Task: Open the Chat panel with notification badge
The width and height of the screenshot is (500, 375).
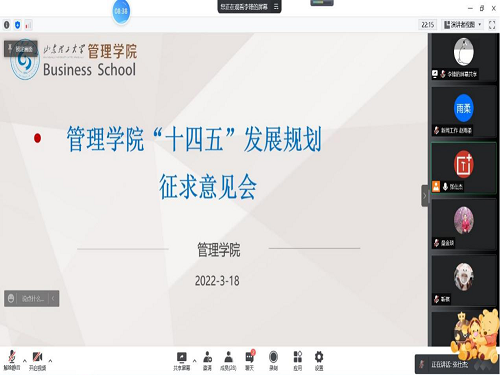Action: (250, 360)
